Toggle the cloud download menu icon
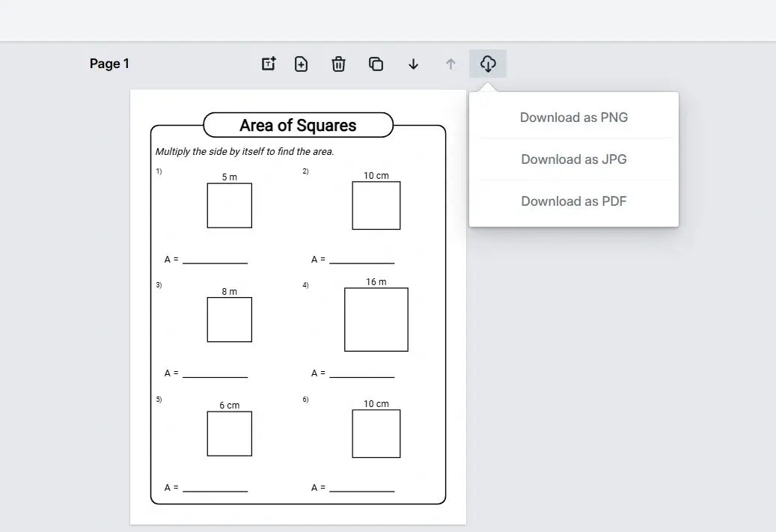776x532 pixels. (488, 64)
